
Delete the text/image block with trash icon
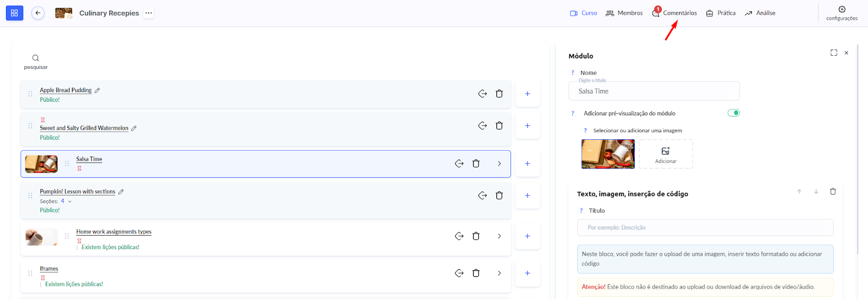coord(833,192)
